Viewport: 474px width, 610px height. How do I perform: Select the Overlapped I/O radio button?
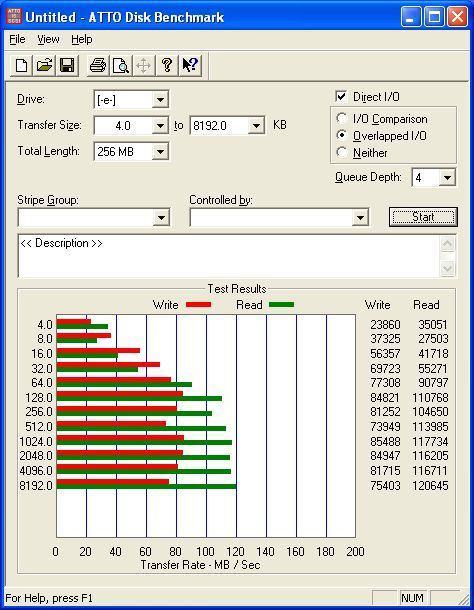tap(342, 135)
